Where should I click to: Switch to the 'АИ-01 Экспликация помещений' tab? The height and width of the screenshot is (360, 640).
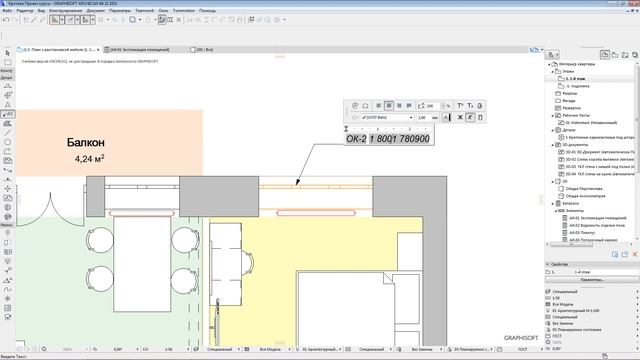[137, 50]
